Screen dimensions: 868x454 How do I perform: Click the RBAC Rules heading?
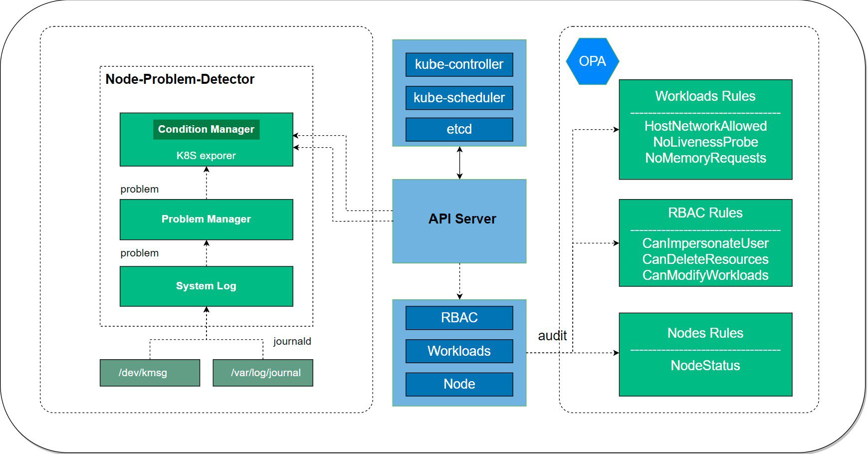(x=705, y=213)
